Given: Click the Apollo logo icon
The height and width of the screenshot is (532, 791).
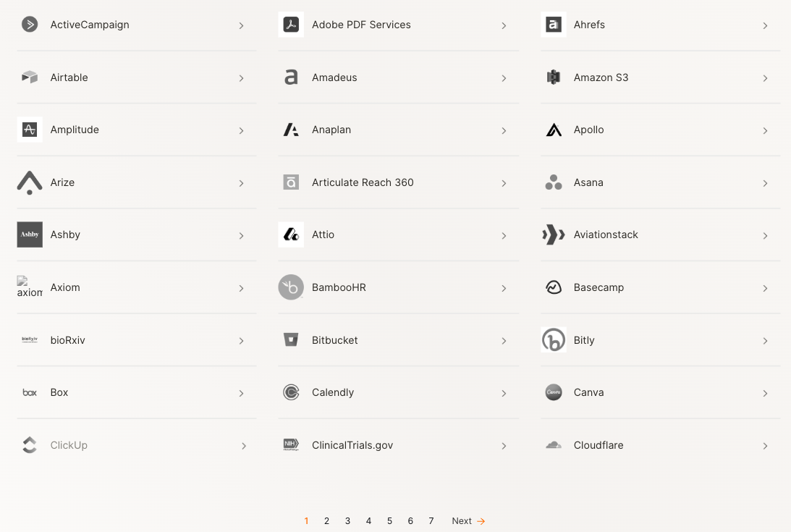Looking at the screenshot, I should [x=554, y=130].
